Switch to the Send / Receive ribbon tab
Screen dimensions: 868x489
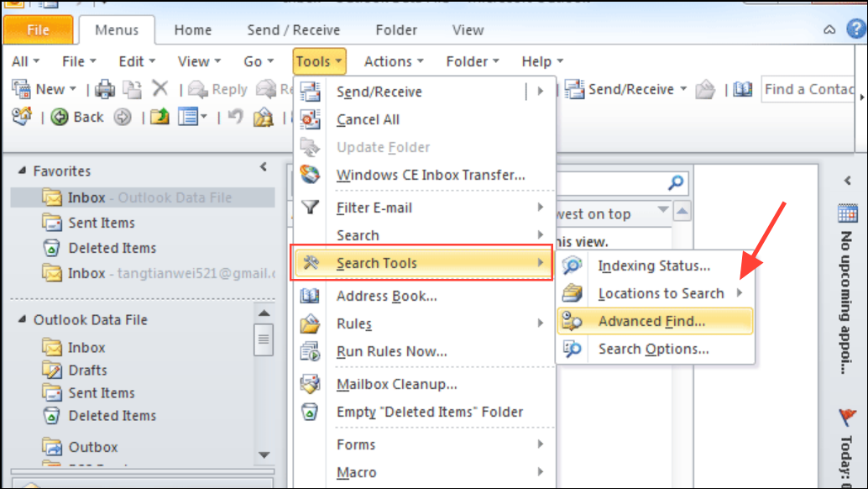coord(294,30)
